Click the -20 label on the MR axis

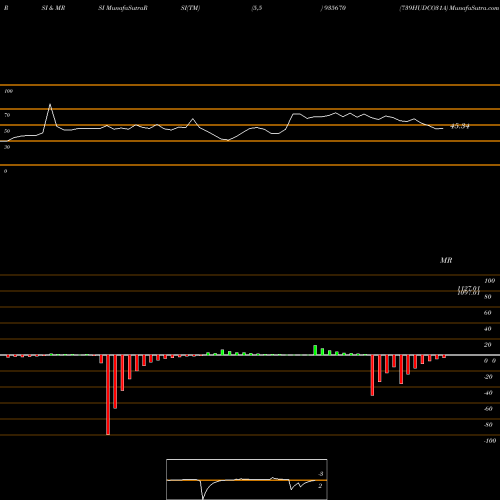(488, 377)
